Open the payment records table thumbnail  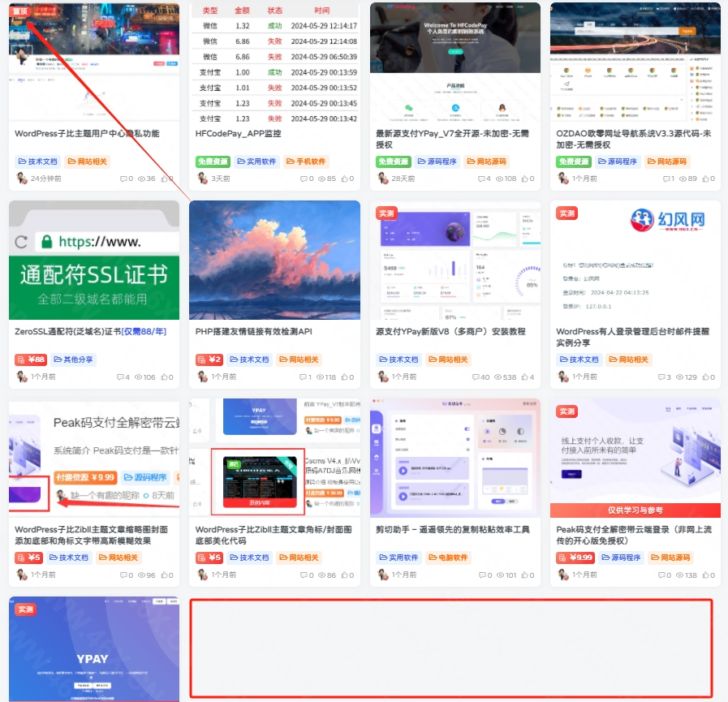point(274,62)
